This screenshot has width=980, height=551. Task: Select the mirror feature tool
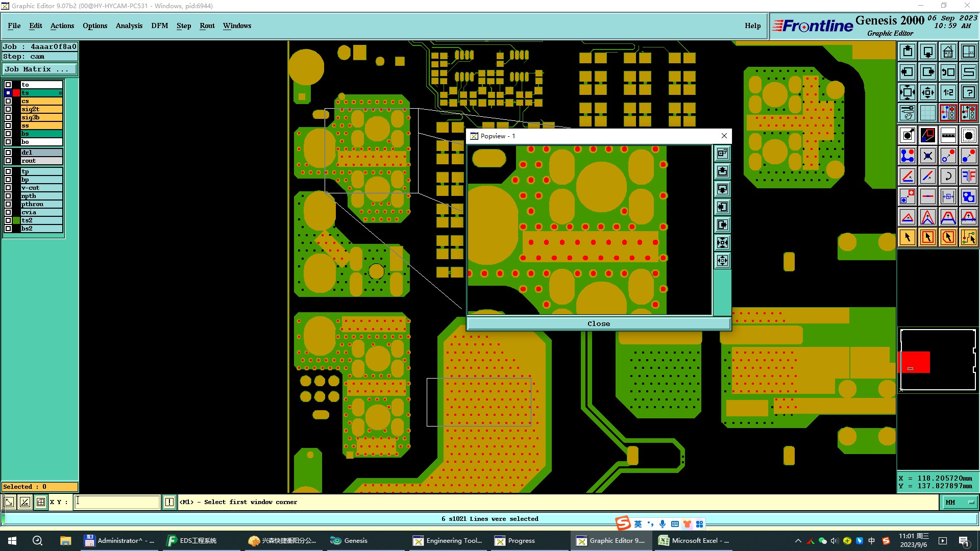click(x=968, y=176)
